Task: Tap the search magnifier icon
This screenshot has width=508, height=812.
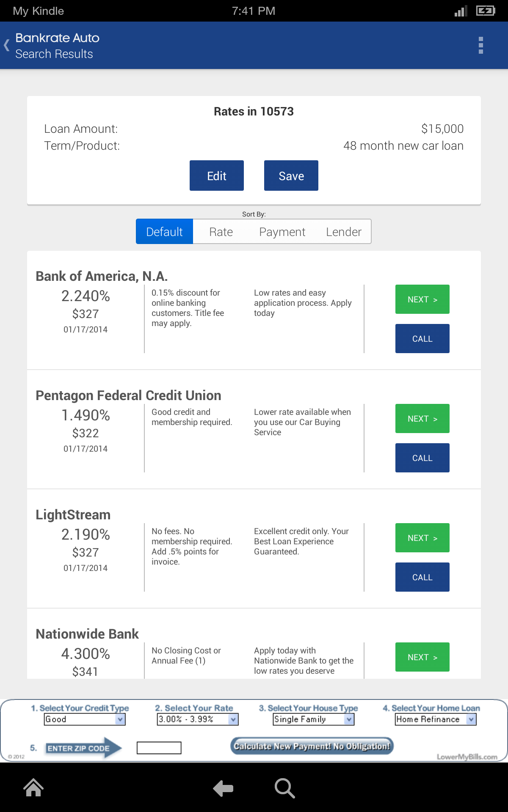Action: [x=284, y=788]
